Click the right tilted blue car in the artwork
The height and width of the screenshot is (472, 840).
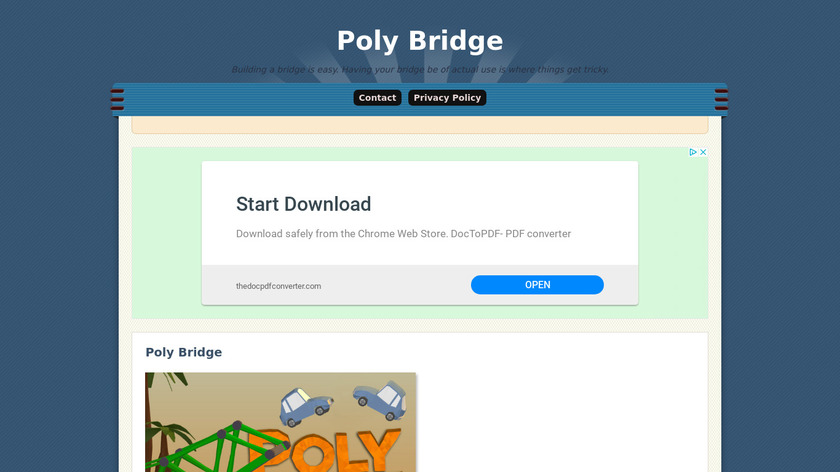click(x=380, y=400)
